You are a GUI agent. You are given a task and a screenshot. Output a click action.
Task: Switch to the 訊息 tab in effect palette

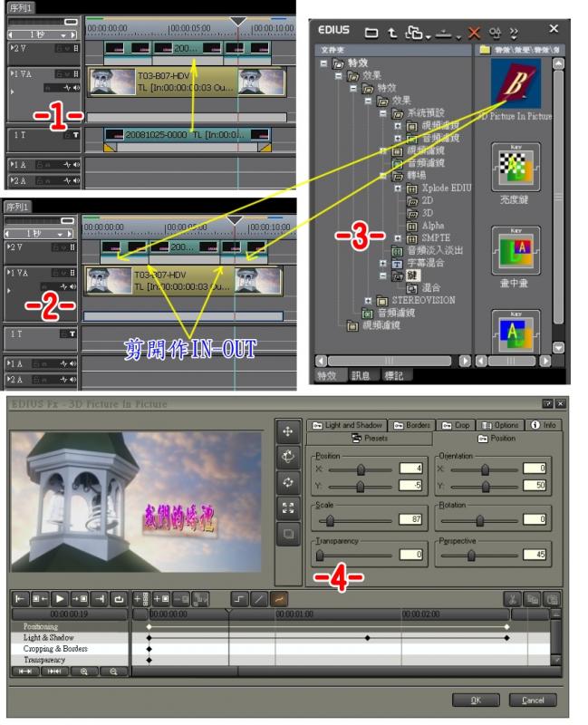pos(360,375)
